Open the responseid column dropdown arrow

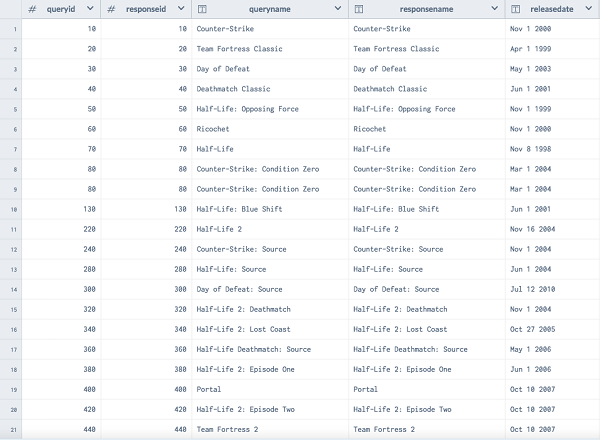pos(181,8)
